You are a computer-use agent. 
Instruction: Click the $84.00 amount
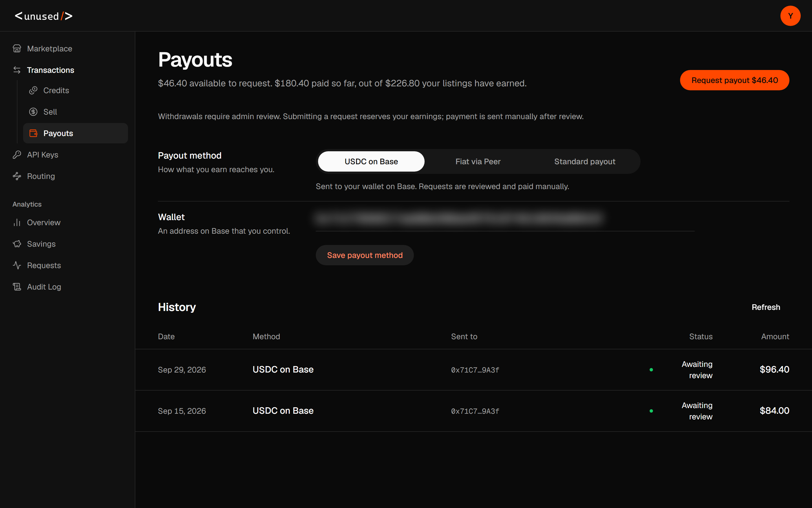(x=775, y=411)
